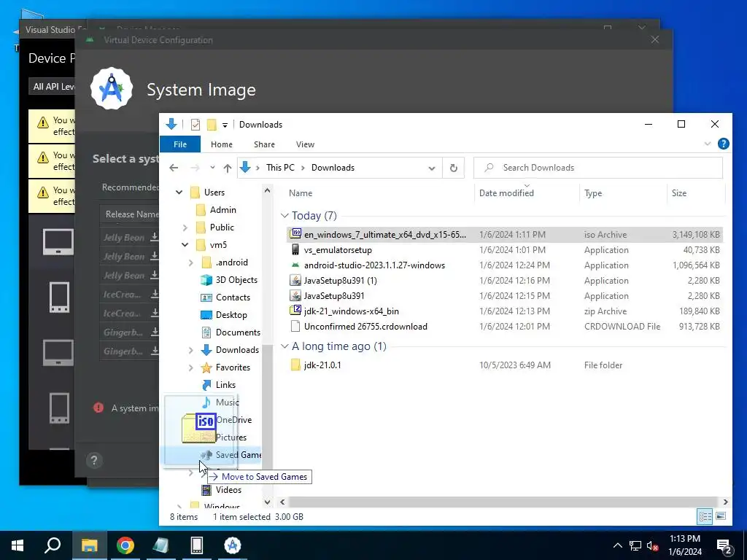Open notification center in system tray
This screenshot has height=560, width=747.
724,546
